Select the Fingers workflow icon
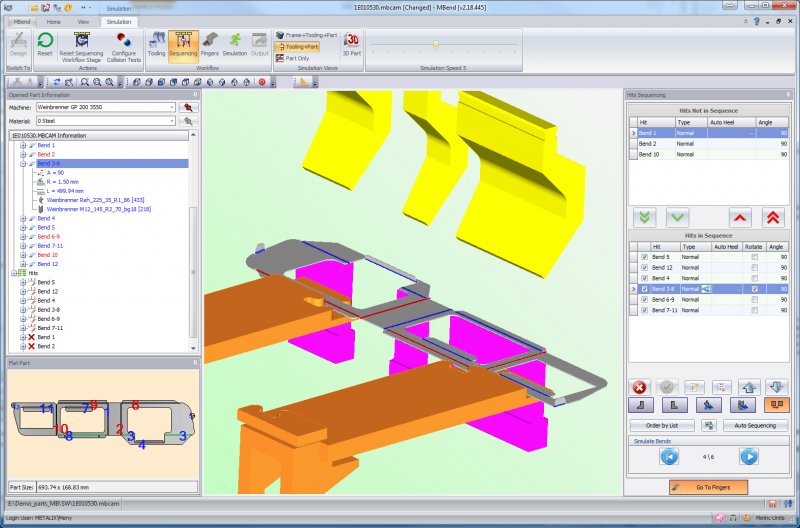The width and height of the screenshot is (800, 528). point(209,44)
